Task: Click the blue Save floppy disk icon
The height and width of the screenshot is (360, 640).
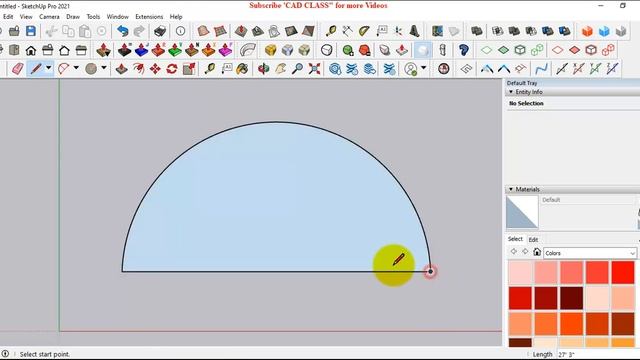Action: point(31,31)
